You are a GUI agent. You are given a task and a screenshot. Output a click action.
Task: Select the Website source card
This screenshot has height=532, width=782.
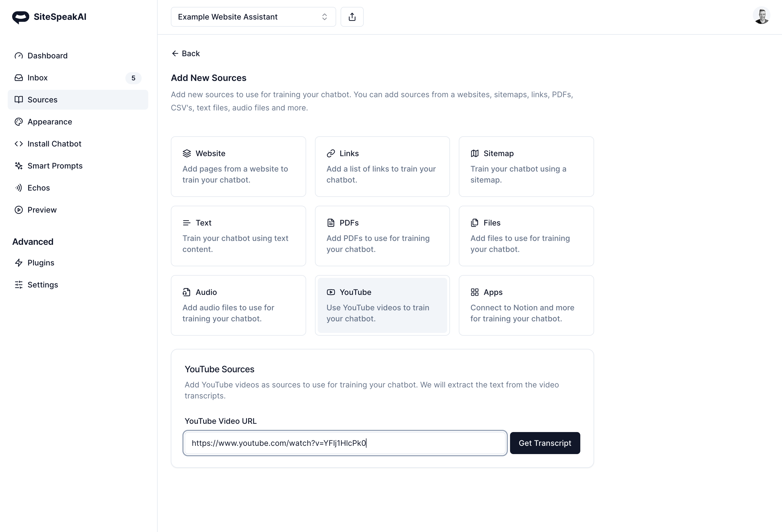click(238, 167)
